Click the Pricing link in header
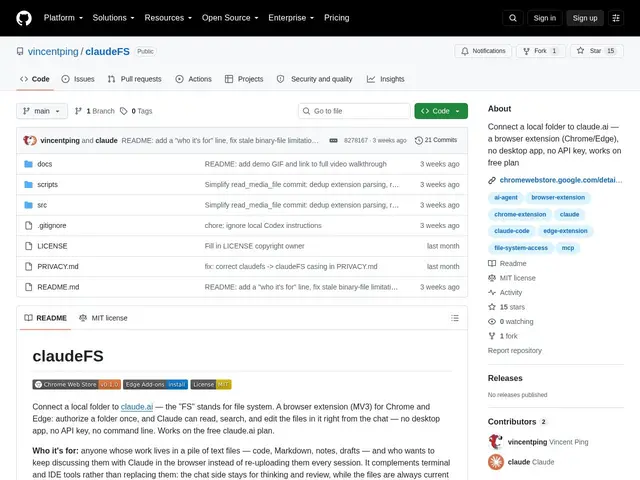Screen dimensions: 640x480 tap(337, 18)
